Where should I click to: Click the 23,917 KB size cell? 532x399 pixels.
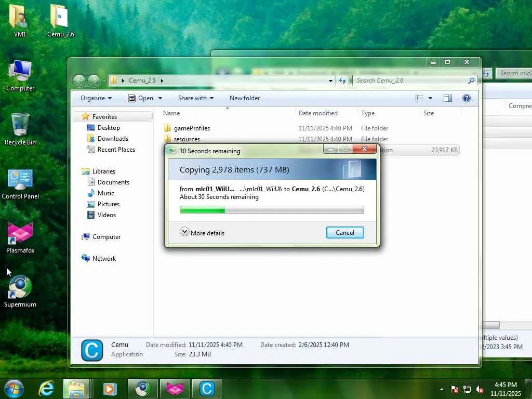coord(444,150)
